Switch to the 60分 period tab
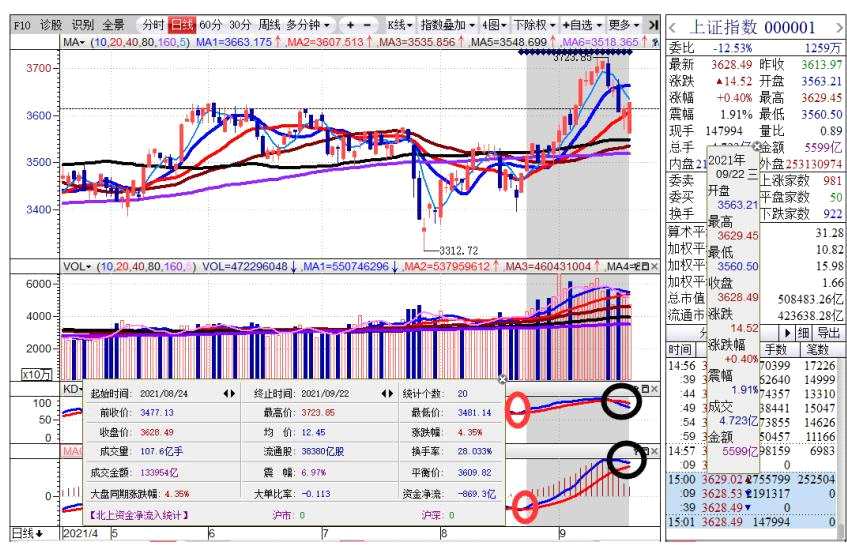 [211, 25]
